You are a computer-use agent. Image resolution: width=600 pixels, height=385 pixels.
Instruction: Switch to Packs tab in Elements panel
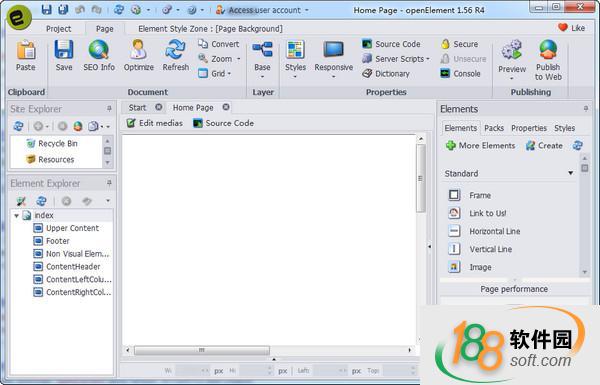point(494,128)
